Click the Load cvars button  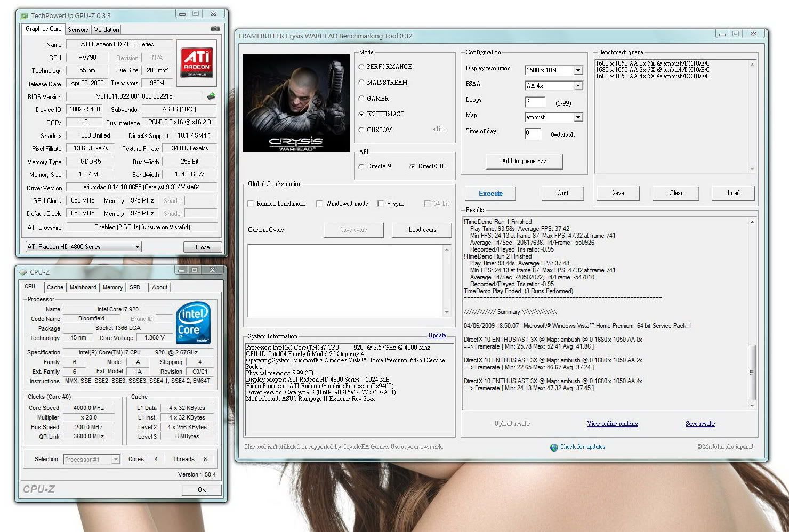pos(422,230)
